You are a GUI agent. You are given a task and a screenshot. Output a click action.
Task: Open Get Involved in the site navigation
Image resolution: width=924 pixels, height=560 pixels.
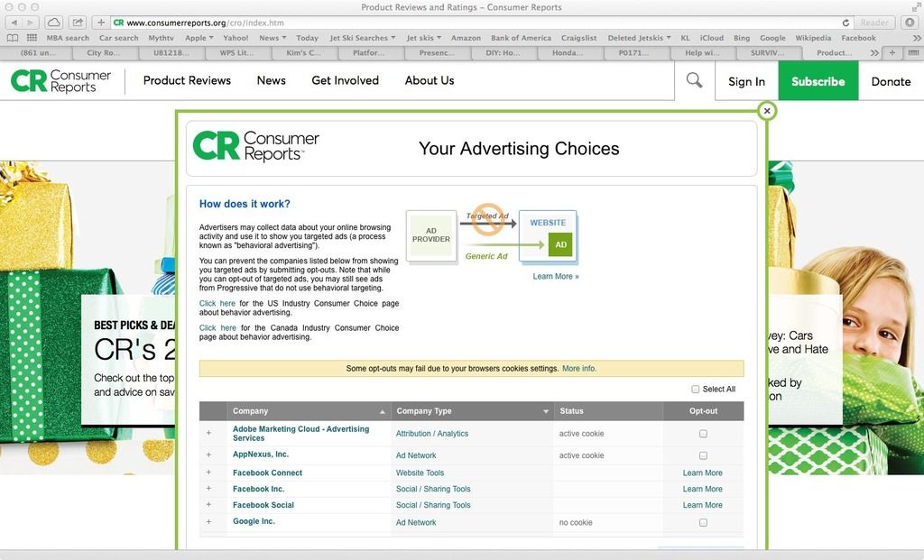(346, 80)
